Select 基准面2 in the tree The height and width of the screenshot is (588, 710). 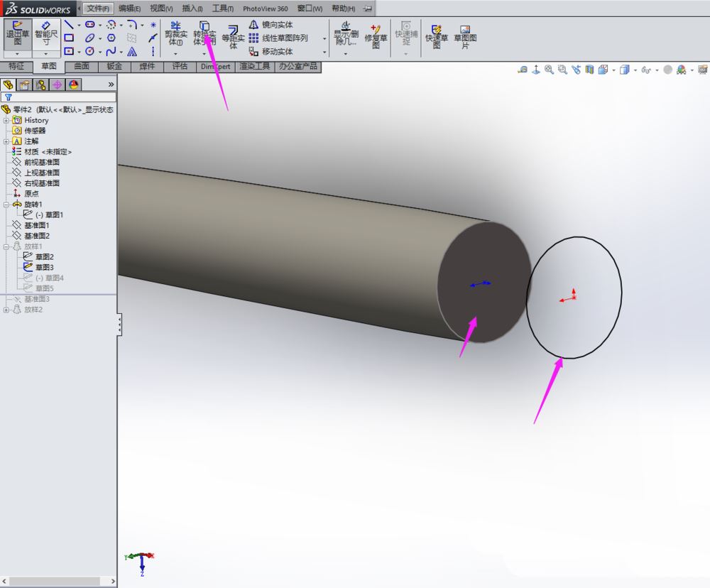(x=37, y=236)
